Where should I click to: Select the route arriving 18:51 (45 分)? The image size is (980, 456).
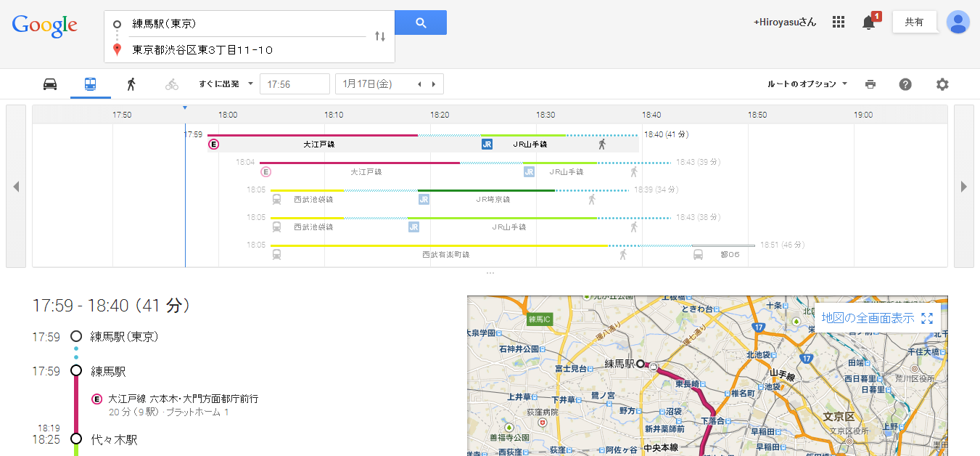[783, 245]
